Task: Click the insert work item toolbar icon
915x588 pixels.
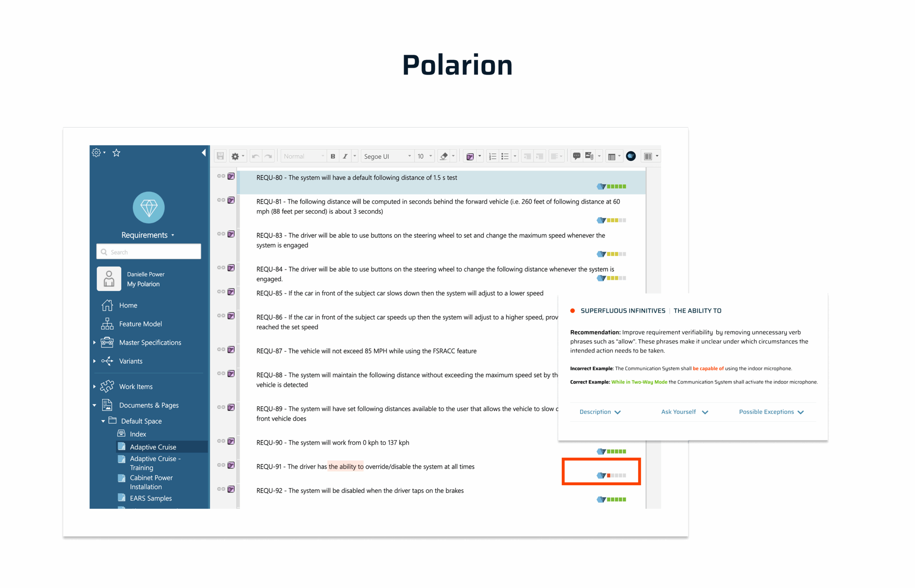Action: pos(470,156)
